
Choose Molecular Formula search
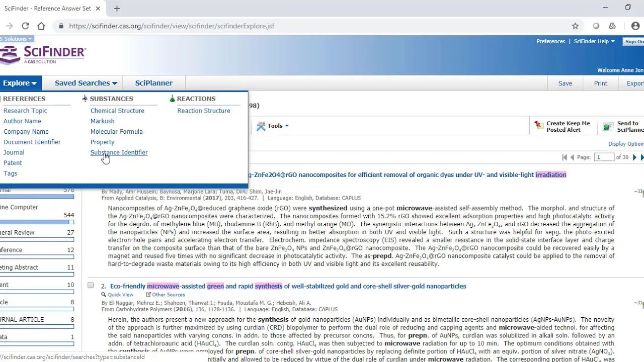117,132
